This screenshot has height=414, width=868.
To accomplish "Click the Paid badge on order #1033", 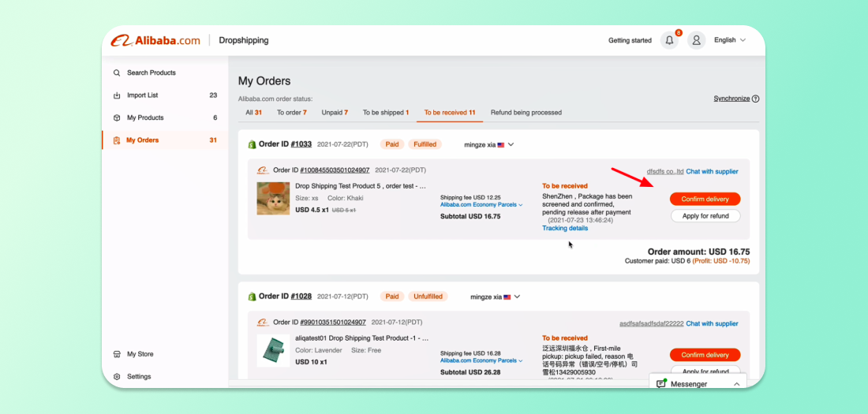I will [x=392, y=144].
